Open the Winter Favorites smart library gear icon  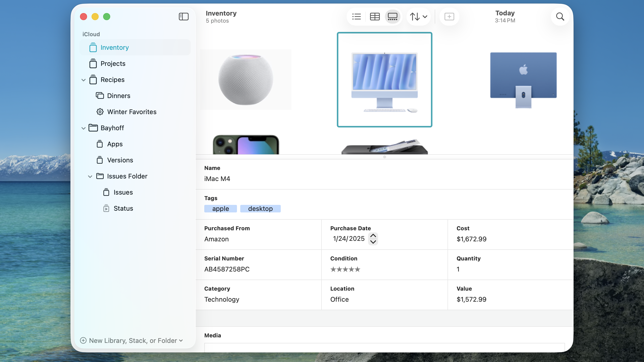pos(100,112)
